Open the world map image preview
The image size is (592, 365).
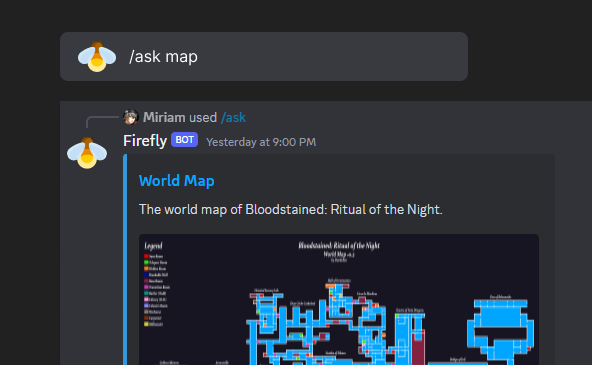pyautogui.click(x=339, y=300)
